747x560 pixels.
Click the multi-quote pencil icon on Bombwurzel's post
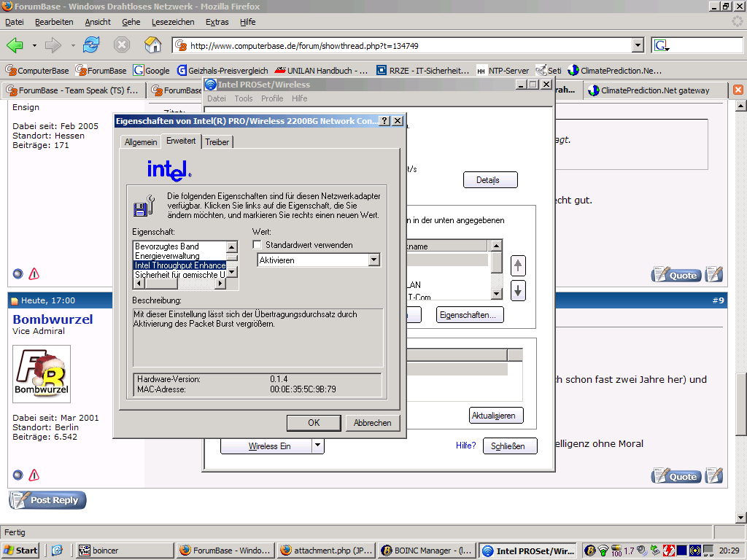714,475
